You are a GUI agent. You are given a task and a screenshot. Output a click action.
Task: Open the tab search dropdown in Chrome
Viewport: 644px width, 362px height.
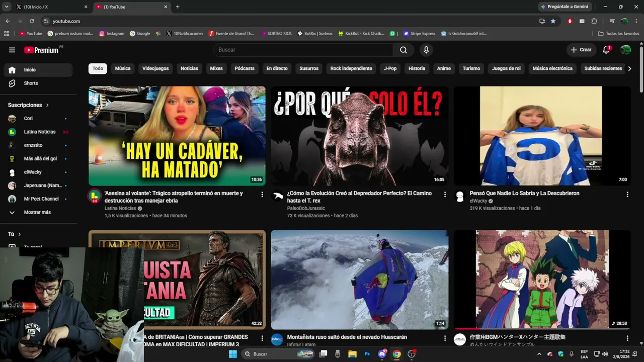point(7,7)
